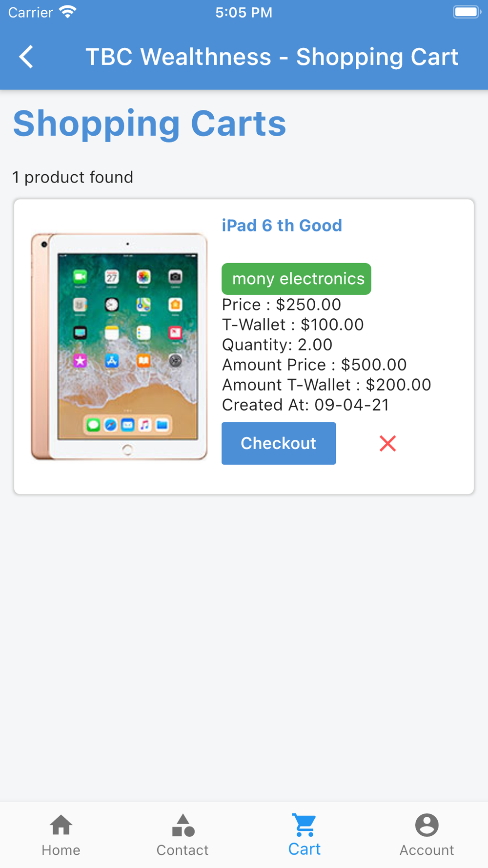Open the iPad product thumbnail
The width and height of the screenshot is (488, 868).
point(119,347)
